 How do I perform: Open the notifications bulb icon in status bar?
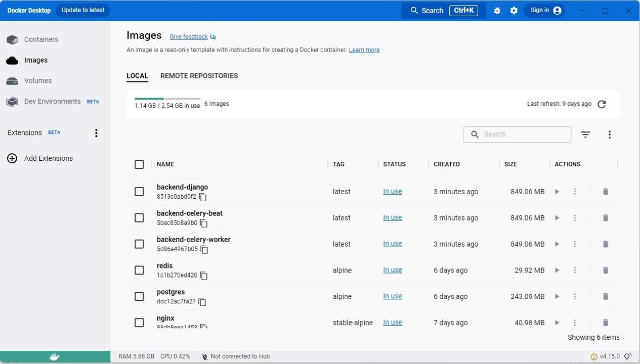(x=628, y=356)
